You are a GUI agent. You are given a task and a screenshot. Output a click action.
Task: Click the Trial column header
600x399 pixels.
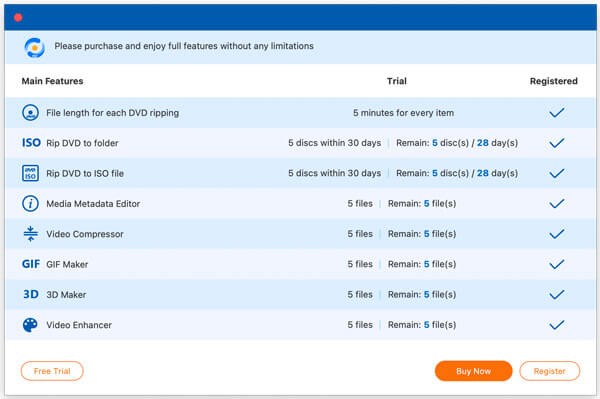pos(397,81)
